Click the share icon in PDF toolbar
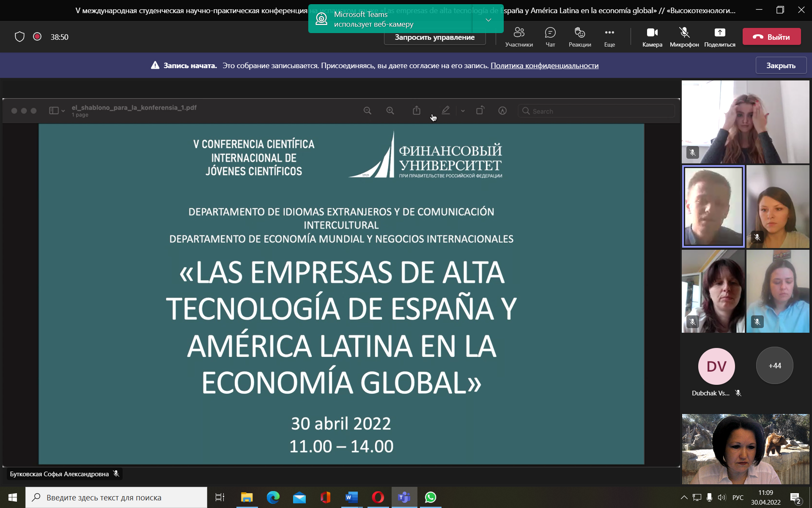This screenshot has height=508, width=812. (417, 110)
